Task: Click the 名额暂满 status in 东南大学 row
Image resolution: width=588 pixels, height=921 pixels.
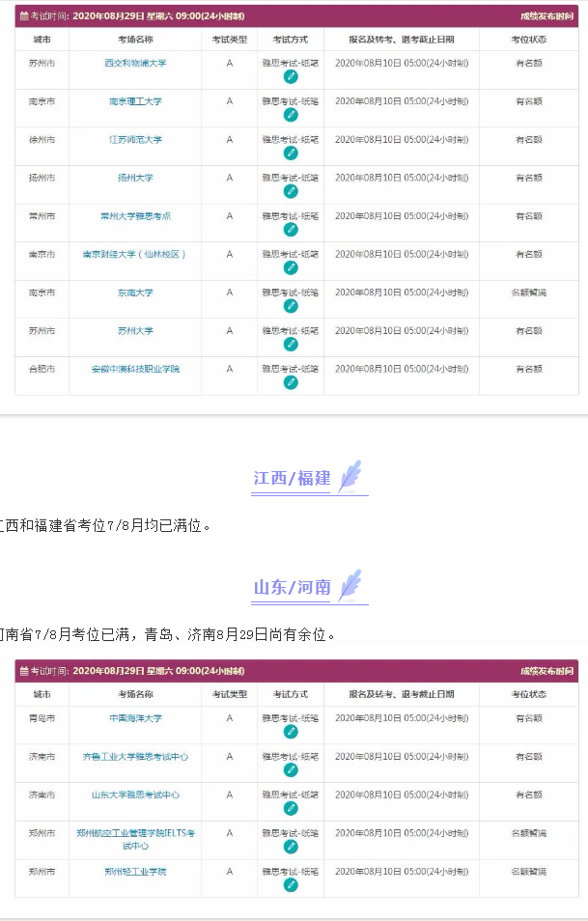Action: click(x=529, y=293)
